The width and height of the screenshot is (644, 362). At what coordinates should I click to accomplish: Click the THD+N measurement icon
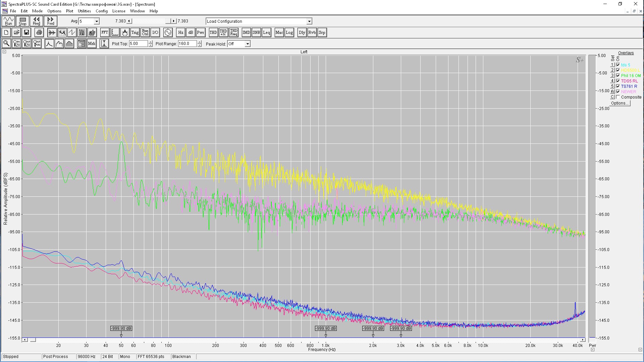(223, 33)
